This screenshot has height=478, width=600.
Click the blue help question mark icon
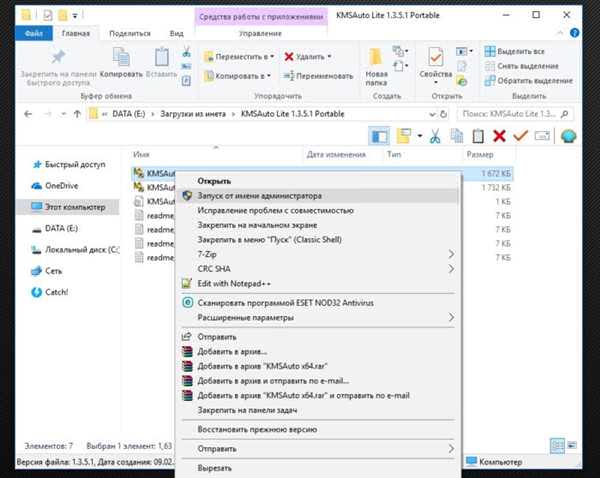574,33
